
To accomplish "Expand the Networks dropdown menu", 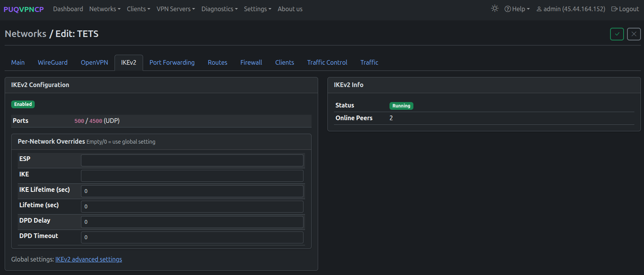I will point(105,9).
